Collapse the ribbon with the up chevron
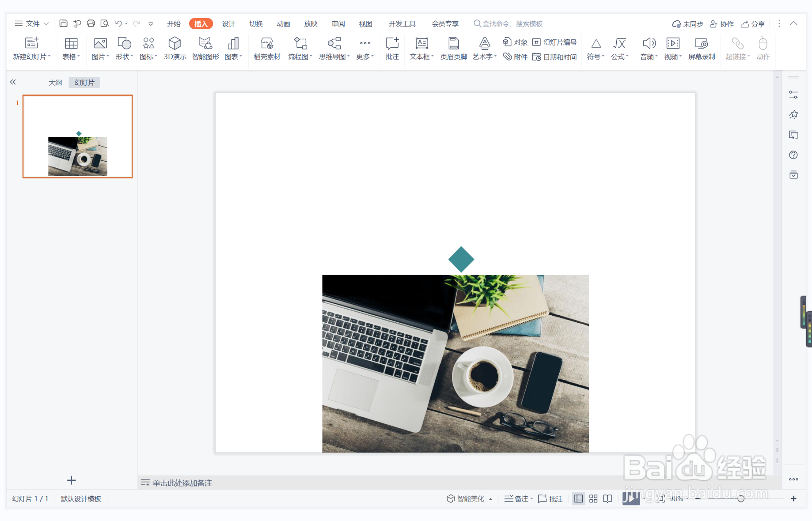 point(794,24)
